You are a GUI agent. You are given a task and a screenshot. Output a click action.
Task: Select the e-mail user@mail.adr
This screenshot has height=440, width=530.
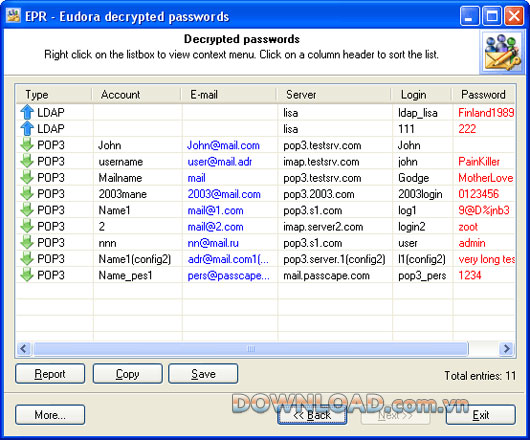220,162
